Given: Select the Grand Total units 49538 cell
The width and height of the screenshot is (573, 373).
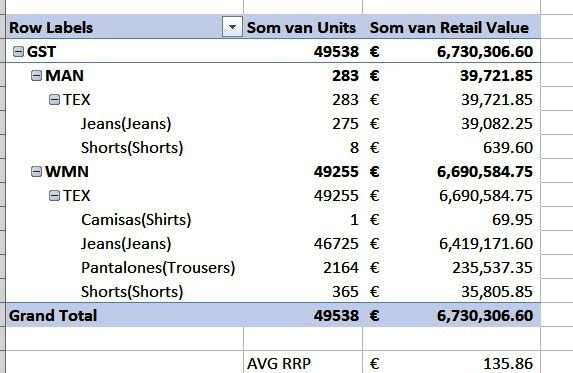Looking at the screenshot, I should (303, 315).
